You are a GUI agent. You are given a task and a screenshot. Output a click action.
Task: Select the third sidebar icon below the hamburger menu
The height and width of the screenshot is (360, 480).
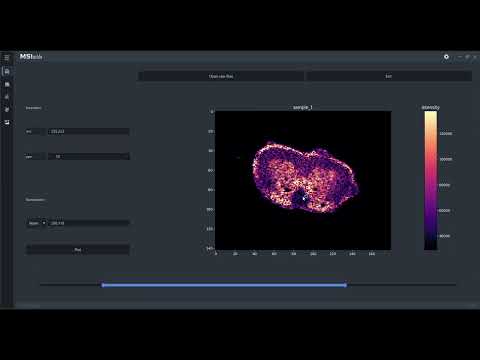tap(7, 97)
